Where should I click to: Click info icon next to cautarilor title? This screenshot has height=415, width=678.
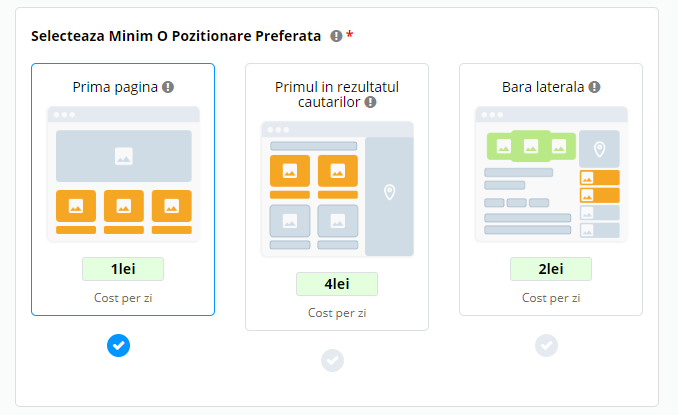point(370,102)
